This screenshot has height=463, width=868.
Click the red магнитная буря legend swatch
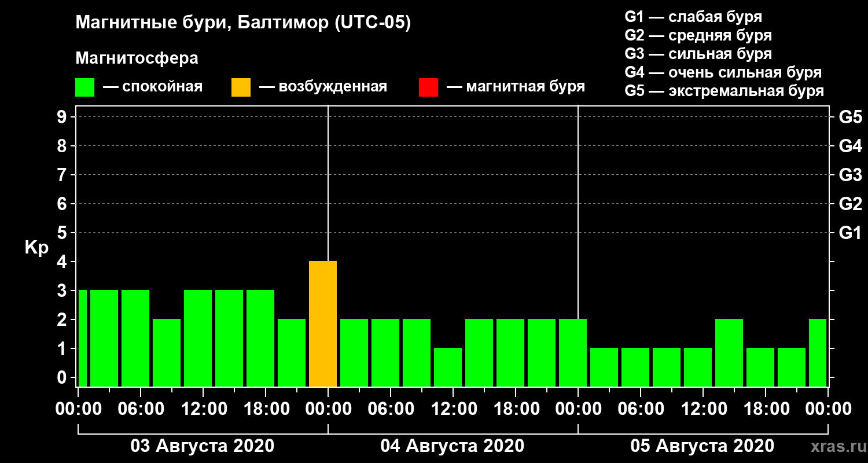pyautogui.click(x=428, y=87)
